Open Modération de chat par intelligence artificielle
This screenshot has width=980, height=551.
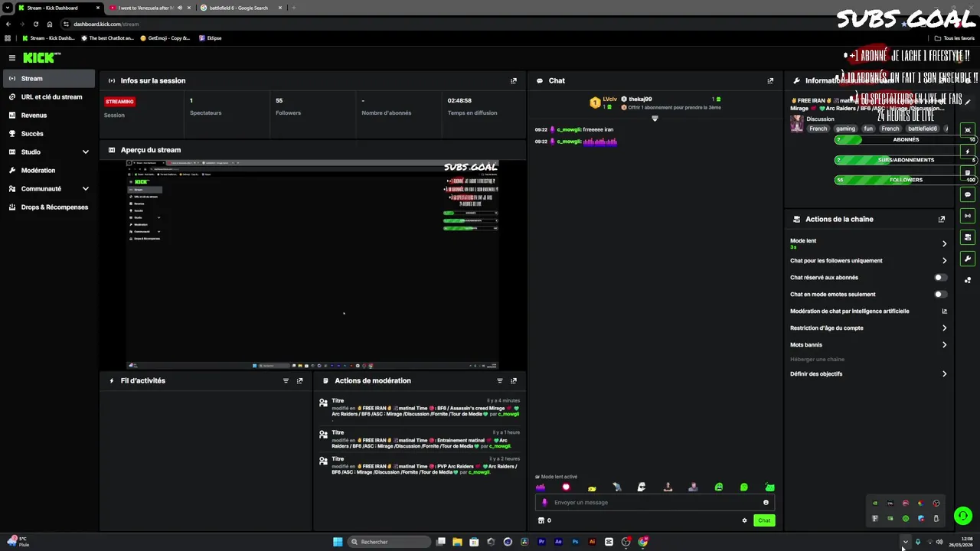[x=868, y=311]
